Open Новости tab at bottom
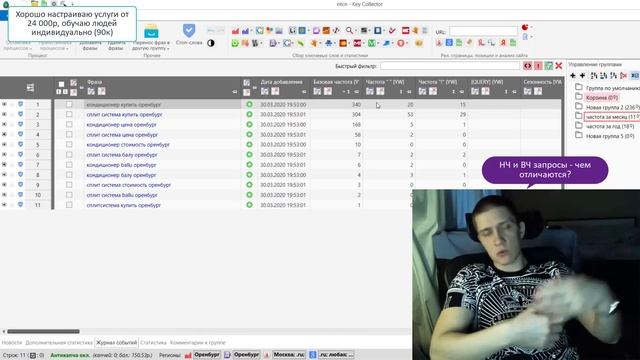The width and height of the screenshot is (640, 360). click(12, 343)
